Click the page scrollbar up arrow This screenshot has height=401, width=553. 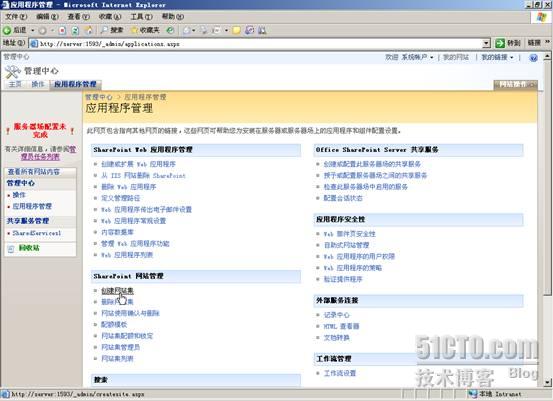547,56
